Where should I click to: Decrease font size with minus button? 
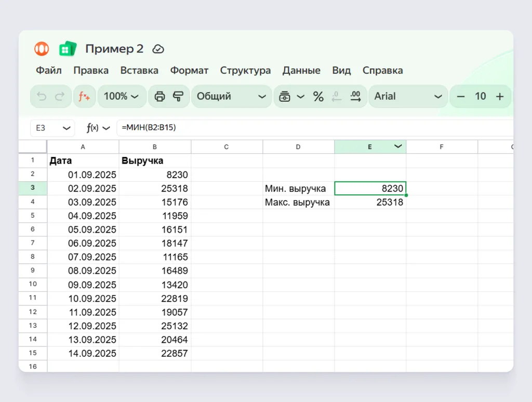[460, 97]
